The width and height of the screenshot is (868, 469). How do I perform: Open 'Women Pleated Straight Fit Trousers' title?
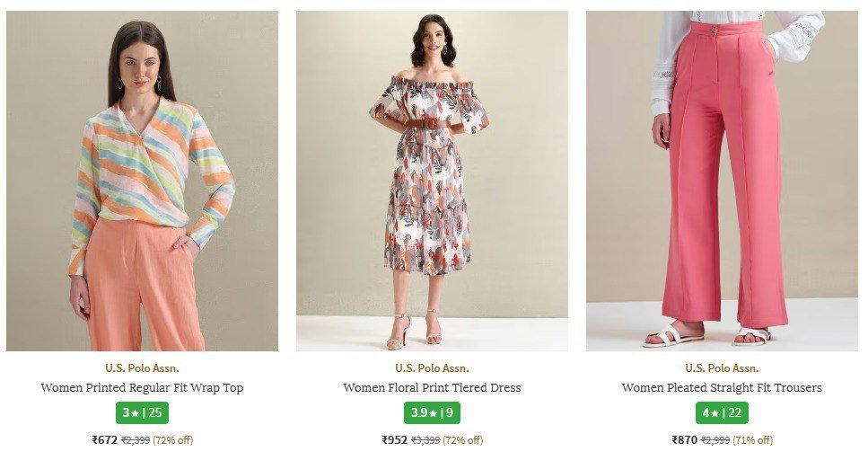(x=722, y=388)
